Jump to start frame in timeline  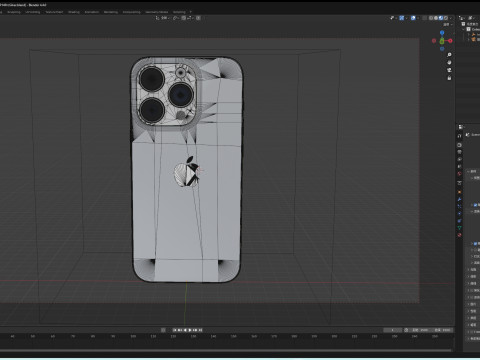(174, 330)
